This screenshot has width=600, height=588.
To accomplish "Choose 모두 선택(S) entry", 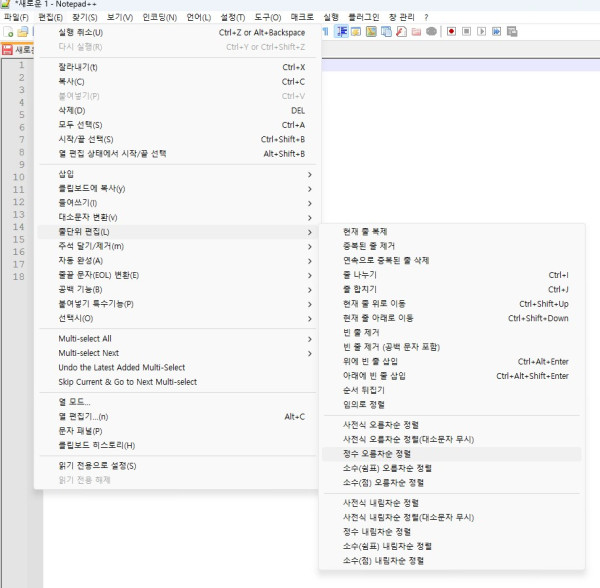I will pos(177,125).
